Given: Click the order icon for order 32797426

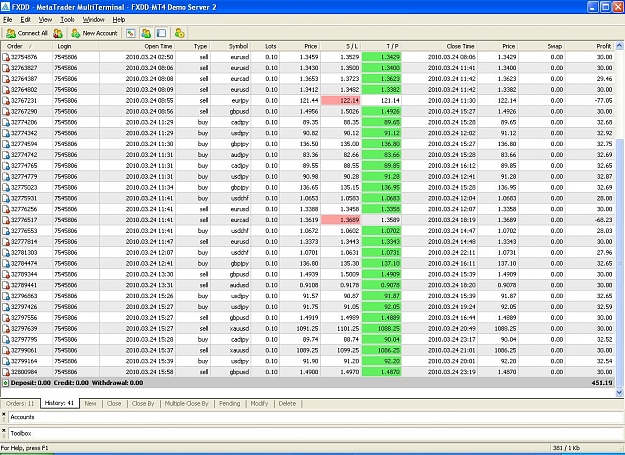Looking at the screenshot, I should click(x=6, y=307).
